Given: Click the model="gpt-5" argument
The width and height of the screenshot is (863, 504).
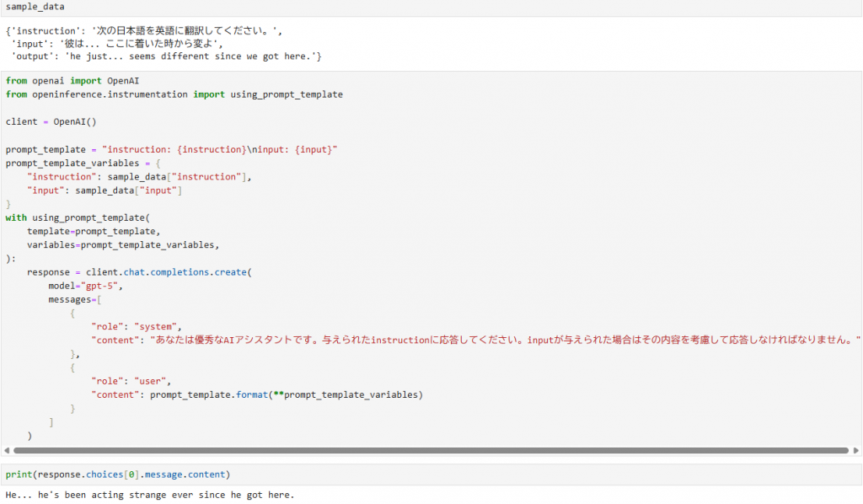Looking at the screenshot, I should click(x=85, y=286).
